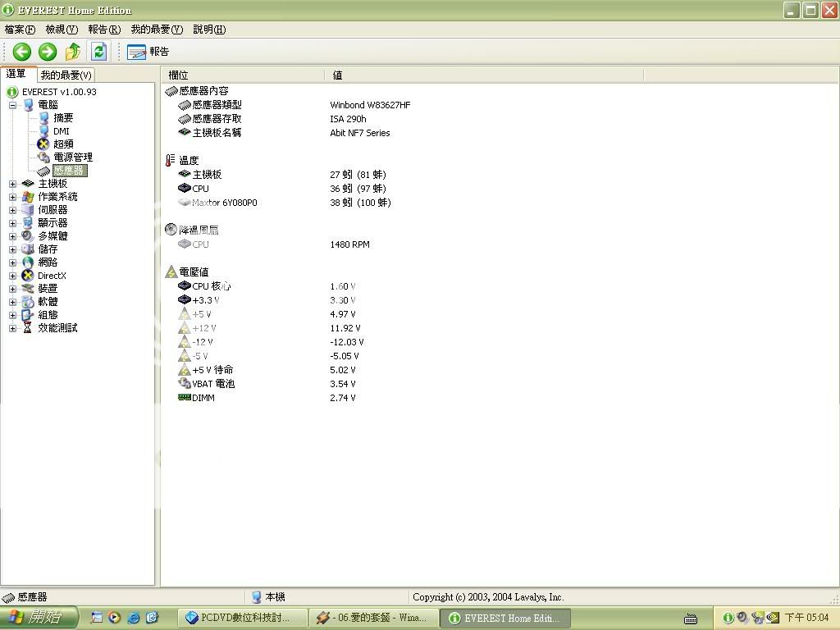Click the Refresh toolbar icon
This screenshot has width=840, height=630.
tap(98, 52)
